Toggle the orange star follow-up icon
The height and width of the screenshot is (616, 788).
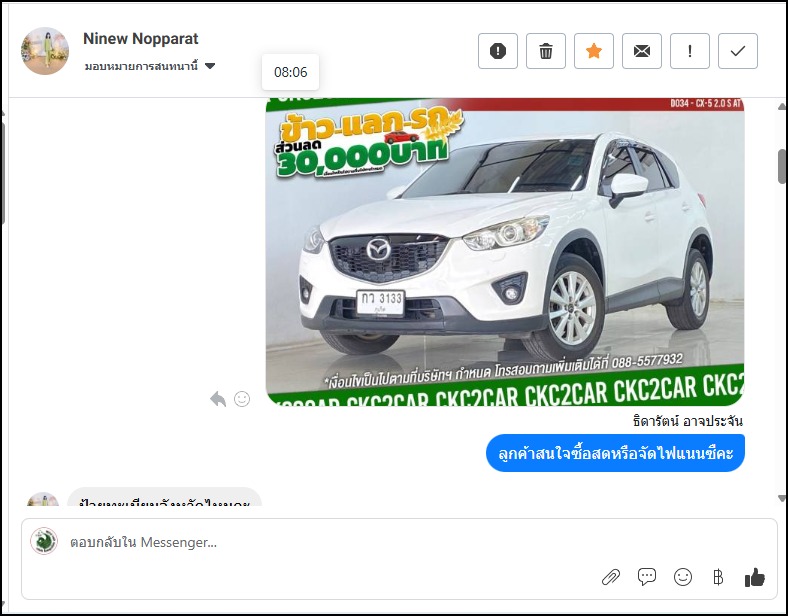pos(594,51)
